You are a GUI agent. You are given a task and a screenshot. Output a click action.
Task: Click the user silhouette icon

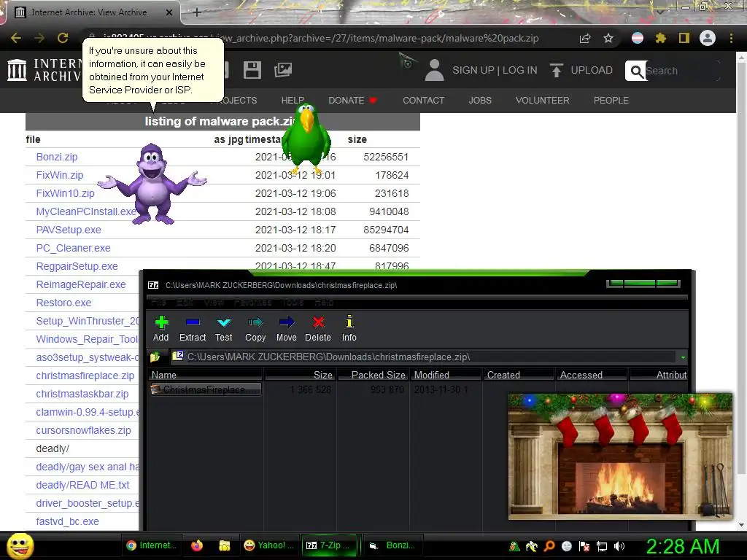click(x=434, y=70)
